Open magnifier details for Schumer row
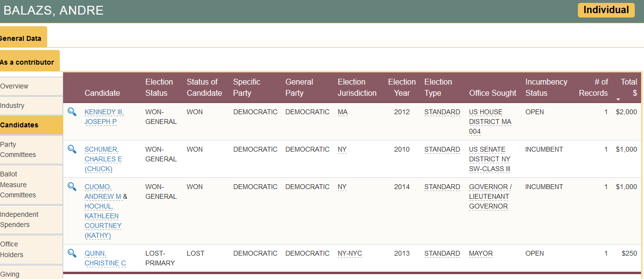This screenshot has height=279, width=644. tap(72, 149)
